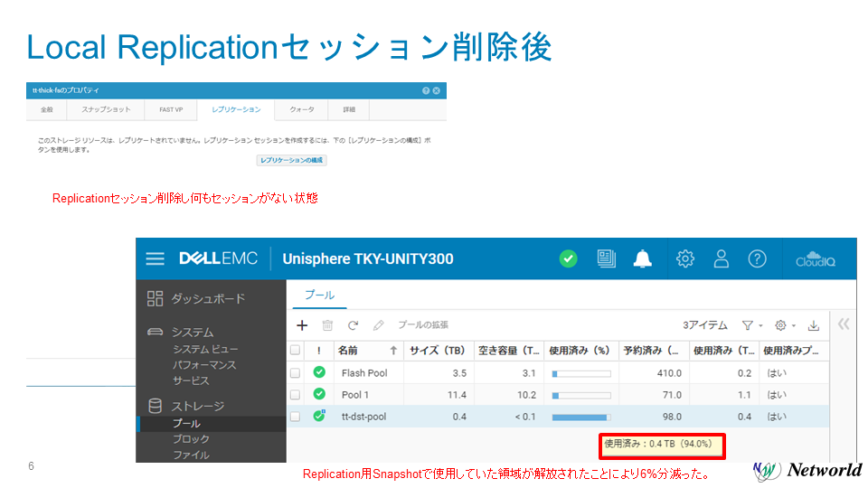868x488 pixels.
Task: Sort by 空き容量 column header
Action: (x=509, y=351)
